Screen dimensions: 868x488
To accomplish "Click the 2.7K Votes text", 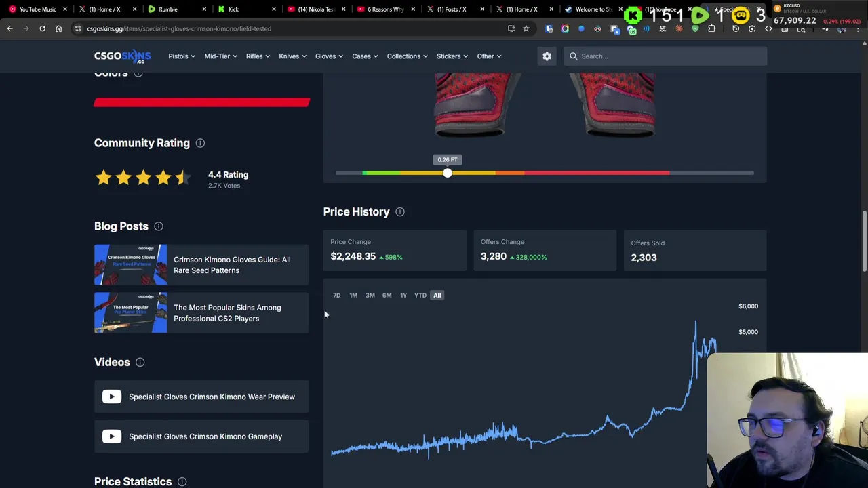I will pos(224,186).
